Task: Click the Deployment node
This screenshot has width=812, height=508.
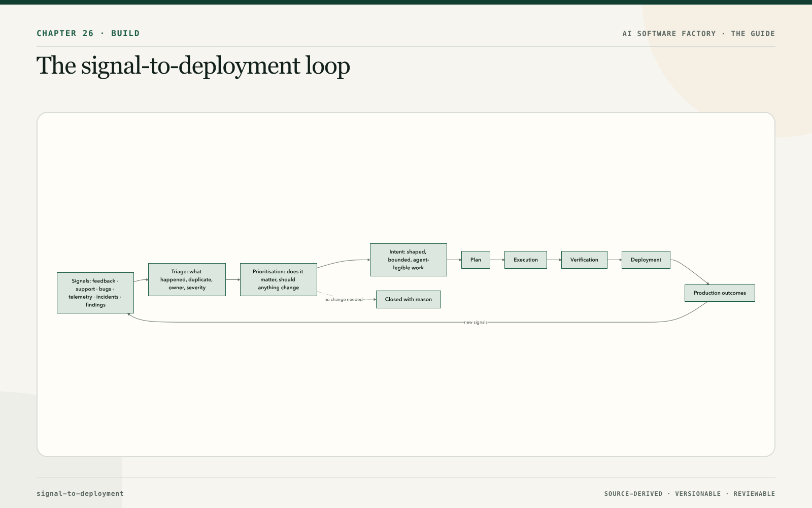Action: pyautogui.click(x=646, y=260)
